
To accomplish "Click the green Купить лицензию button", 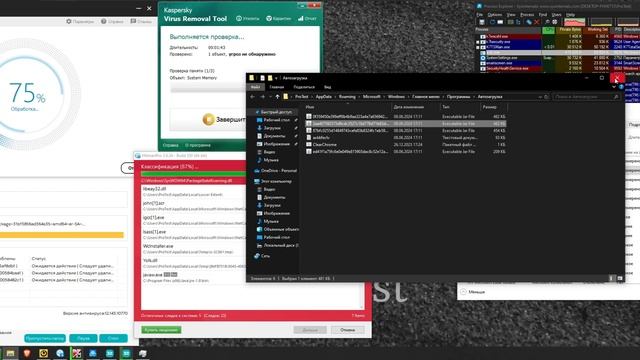I will [x=161, y=330].
